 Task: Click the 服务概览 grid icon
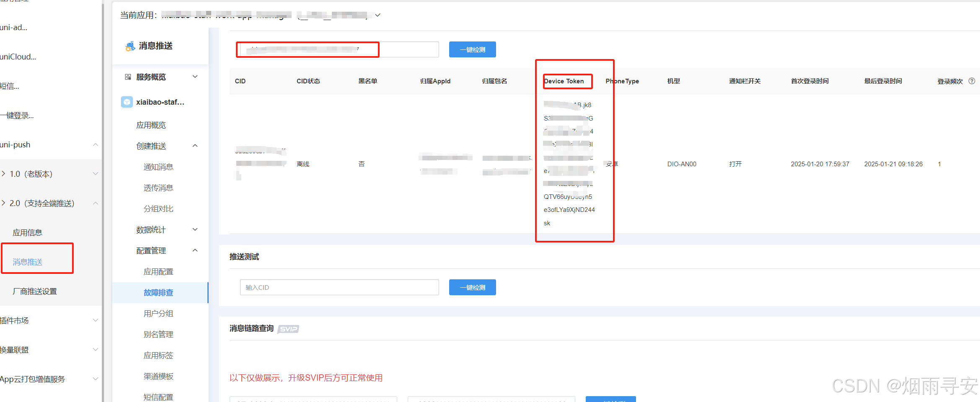coord(128,77)
